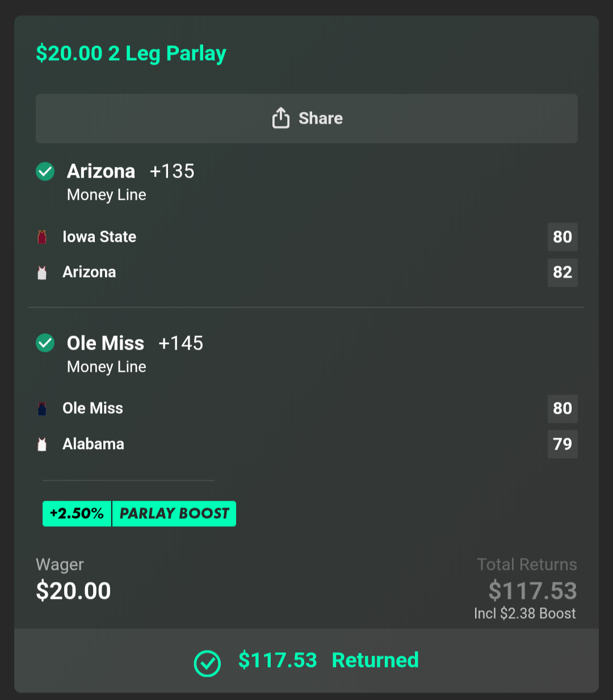This screenshot has height=700, width=613.
Task: Click Arizona score 82
Action: pos(562,273)
